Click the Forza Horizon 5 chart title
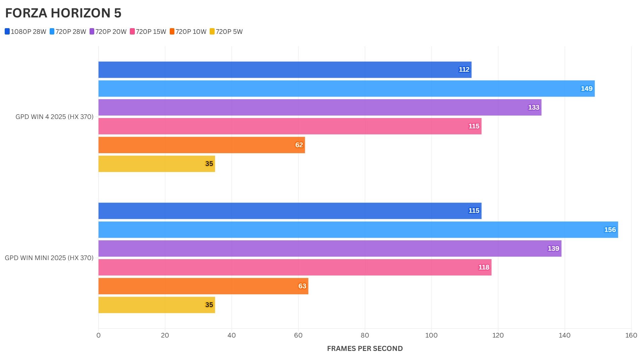The image size is (644, 362). click(x=63, y=13)
